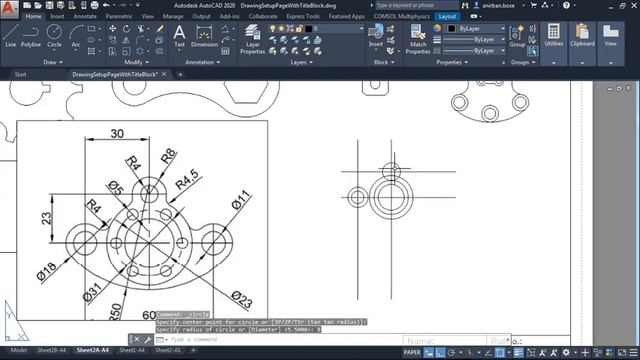640x360 pixels.
Task: Switch to Sheet1-A4 layout tab
Action: (132, 350)
